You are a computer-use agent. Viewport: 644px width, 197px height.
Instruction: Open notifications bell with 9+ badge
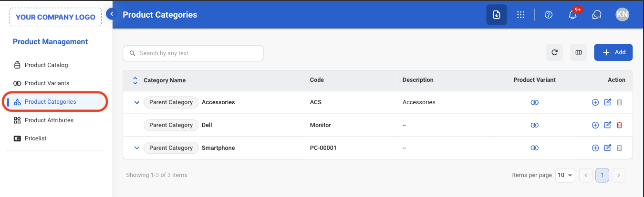point(573,15)
